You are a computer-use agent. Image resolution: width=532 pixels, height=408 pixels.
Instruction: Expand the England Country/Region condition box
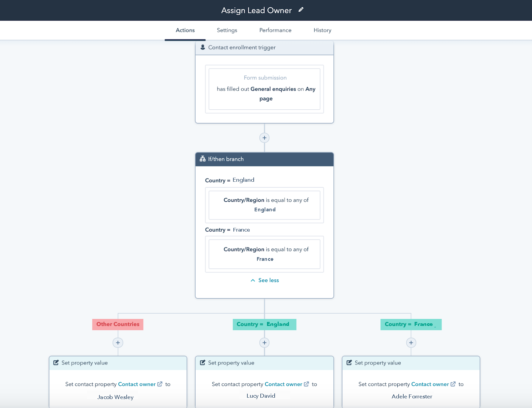[x=264, y=205]
